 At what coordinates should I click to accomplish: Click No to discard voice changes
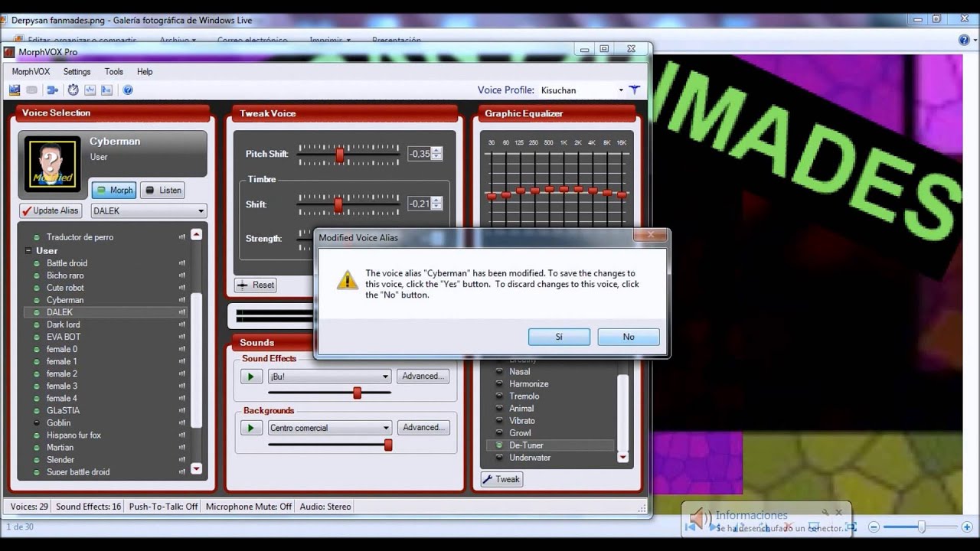pos(629,337)
